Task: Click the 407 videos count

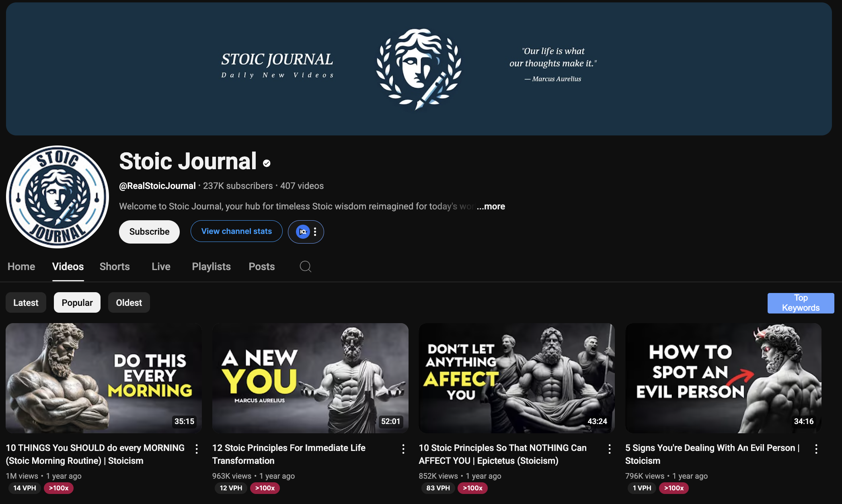Action: point(302,186)
